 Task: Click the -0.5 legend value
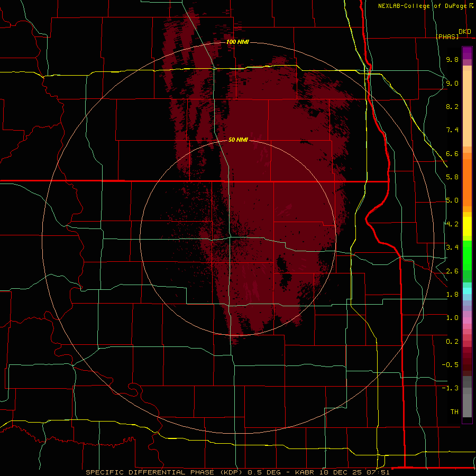tap(450, 364)
